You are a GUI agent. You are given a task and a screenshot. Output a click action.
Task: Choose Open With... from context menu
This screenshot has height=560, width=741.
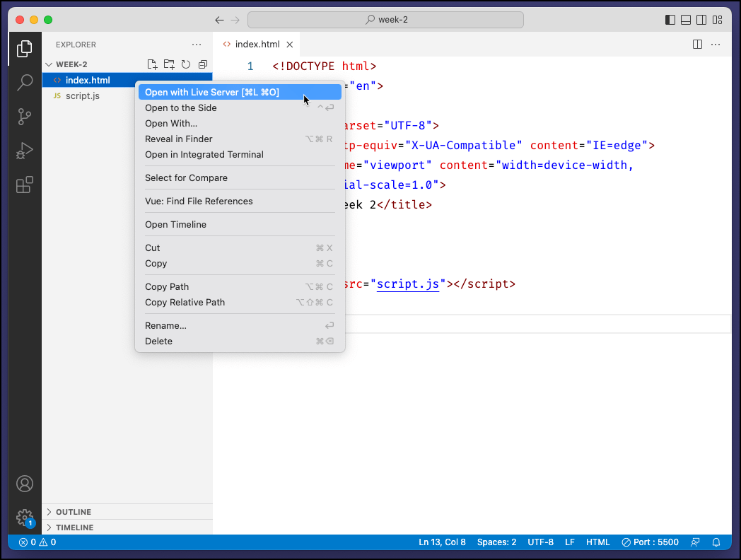coord(240,123)
